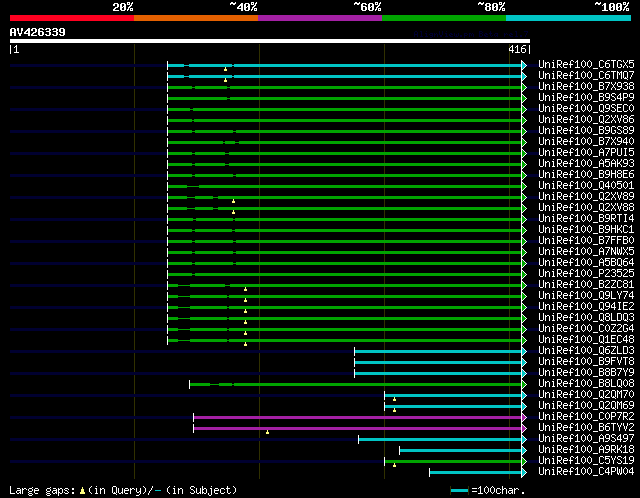Select the UniRef100_C5YS19 label

click(586, 461)
